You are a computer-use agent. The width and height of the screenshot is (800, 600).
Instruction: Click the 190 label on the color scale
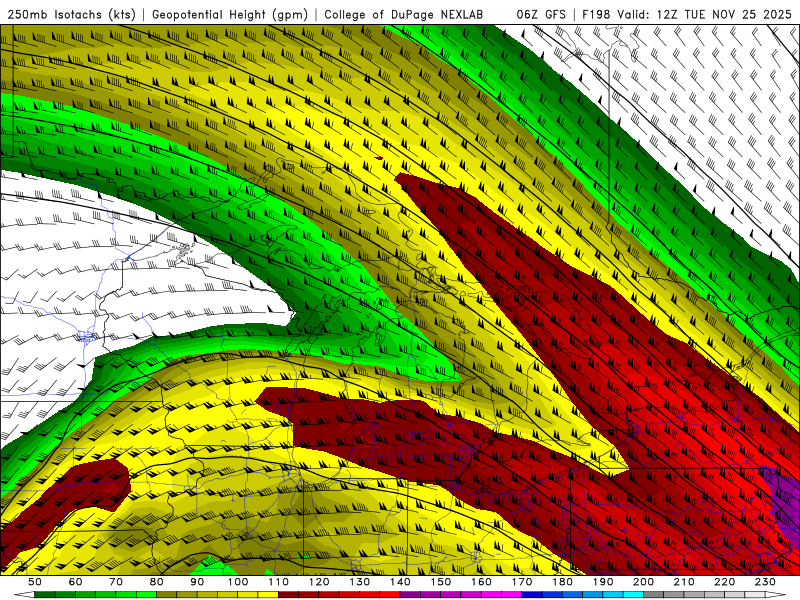(x=603, y=582)
